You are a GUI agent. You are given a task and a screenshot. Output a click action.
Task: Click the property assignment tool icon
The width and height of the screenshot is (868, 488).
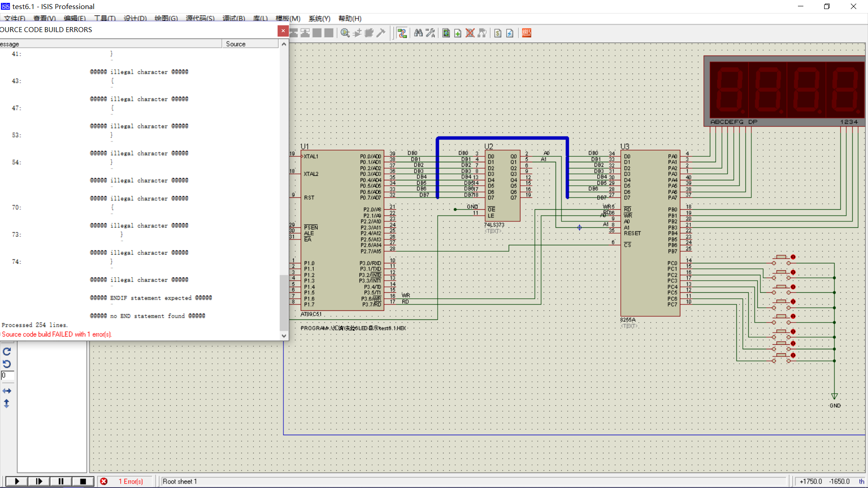coord(430,33)
